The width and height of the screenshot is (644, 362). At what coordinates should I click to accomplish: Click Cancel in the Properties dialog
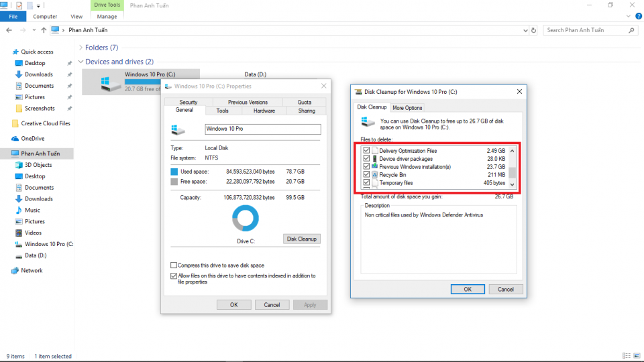click(x=272, y=305)
